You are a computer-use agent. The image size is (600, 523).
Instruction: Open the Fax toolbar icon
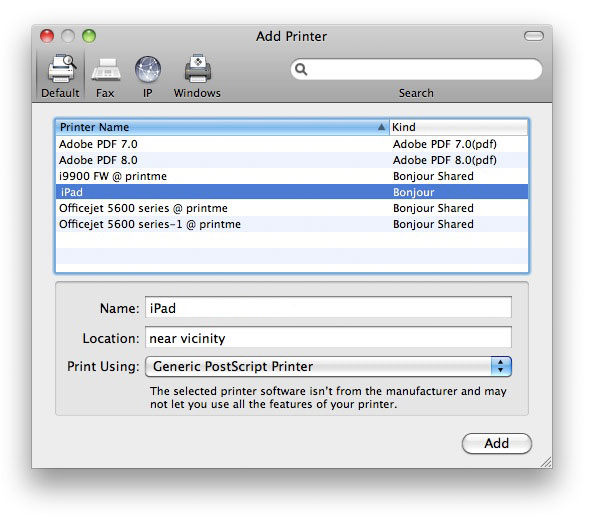click(x=106, y=76)
